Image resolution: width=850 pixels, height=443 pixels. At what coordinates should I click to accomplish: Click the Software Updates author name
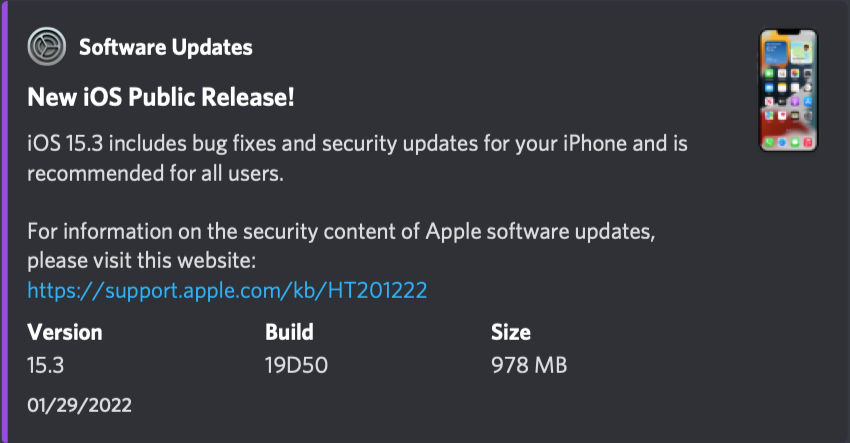point(166,47)
